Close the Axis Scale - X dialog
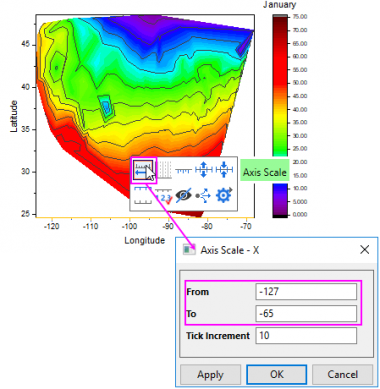380x389 pixels. coord(365,249)
